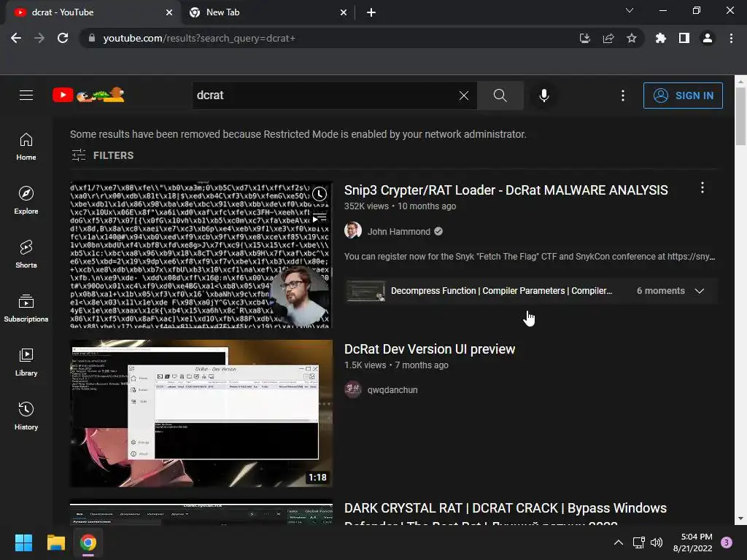Open Shorts in sidebar
Image resolution: width=747 pixels, height=560 pixels.
(26, 254)
